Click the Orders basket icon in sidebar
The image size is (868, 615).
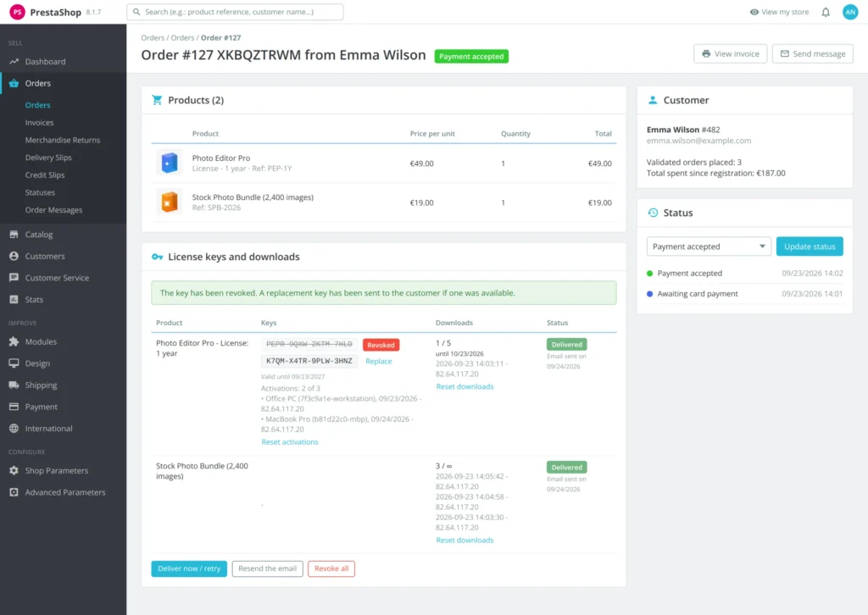coord(14,83)
